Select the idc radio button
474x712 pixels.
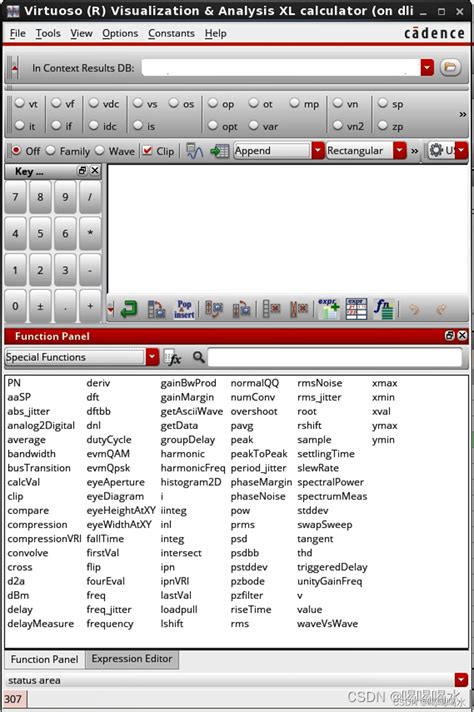pyautogui.click(x=94, y=124)
